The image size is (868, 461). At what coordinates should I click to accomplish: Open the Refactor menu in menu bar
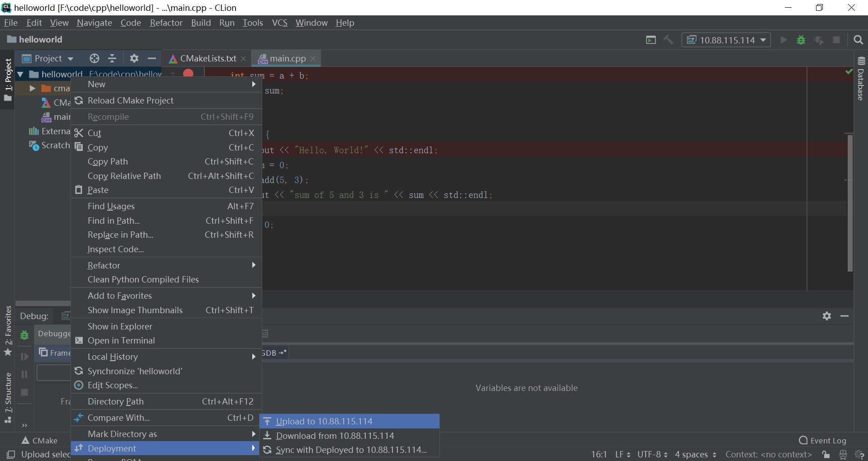pyautogui.click(x=166, y=23)
